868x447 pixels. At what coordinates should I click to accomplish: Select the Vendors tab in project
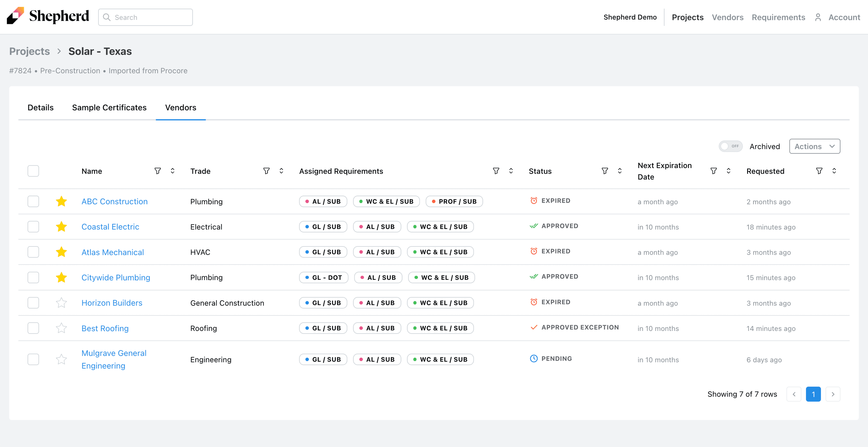pos(181,107)
